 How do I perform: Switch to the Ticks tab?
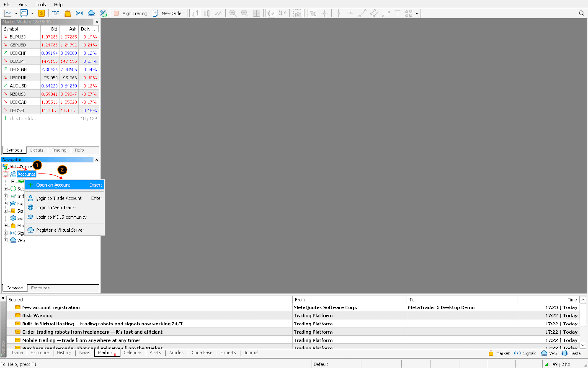click(x=79, y=150)
